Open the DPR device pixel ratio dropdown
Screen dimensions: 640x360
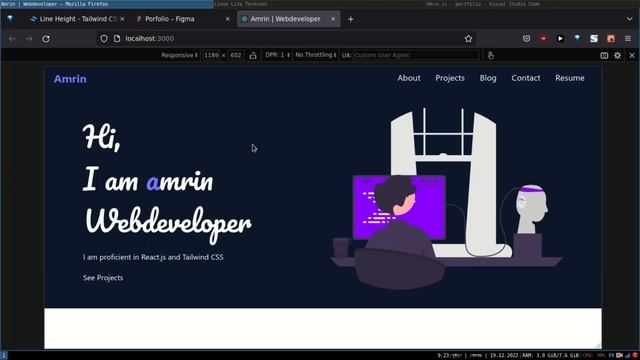278,55
